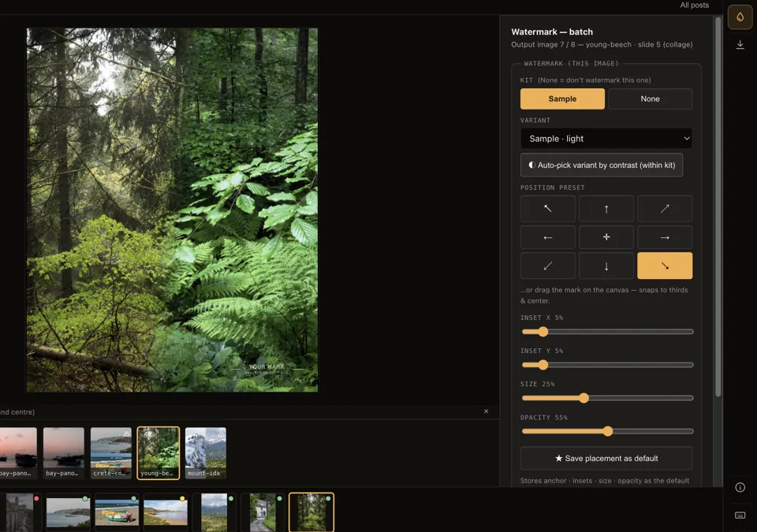Close the collage strip with the X
Image resolution: width=757 pixels, height=532 pixels.
click(486, 411)
